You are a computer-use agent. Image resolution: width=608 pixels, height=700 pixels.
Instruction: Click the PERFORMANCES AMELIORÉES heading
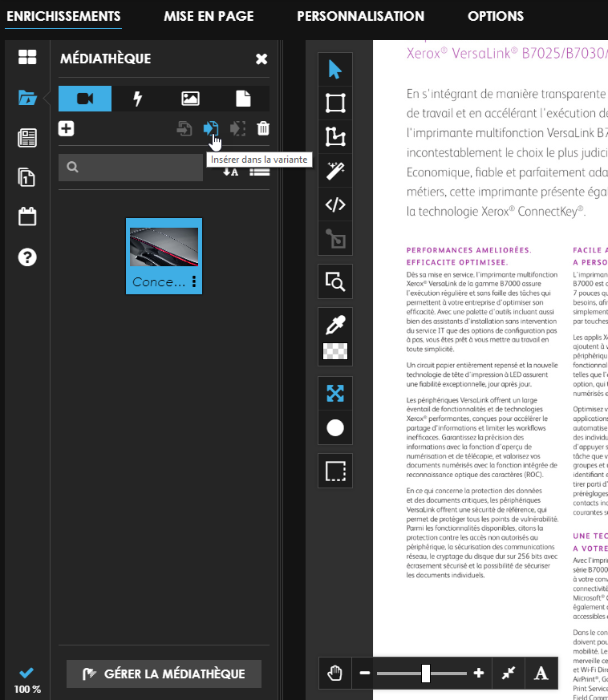468,250
